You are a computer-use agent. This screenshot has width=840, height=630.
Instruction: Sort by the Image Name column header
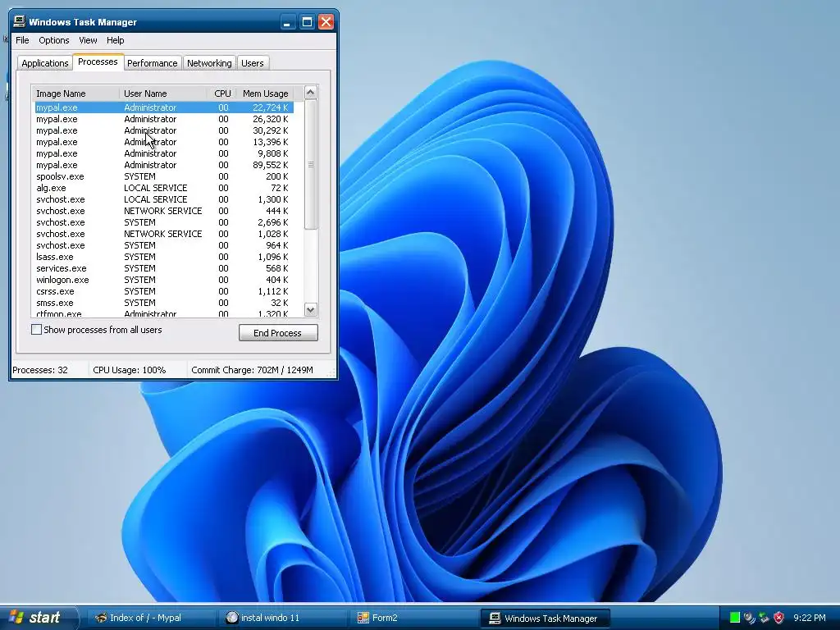[x=76, y=94]
